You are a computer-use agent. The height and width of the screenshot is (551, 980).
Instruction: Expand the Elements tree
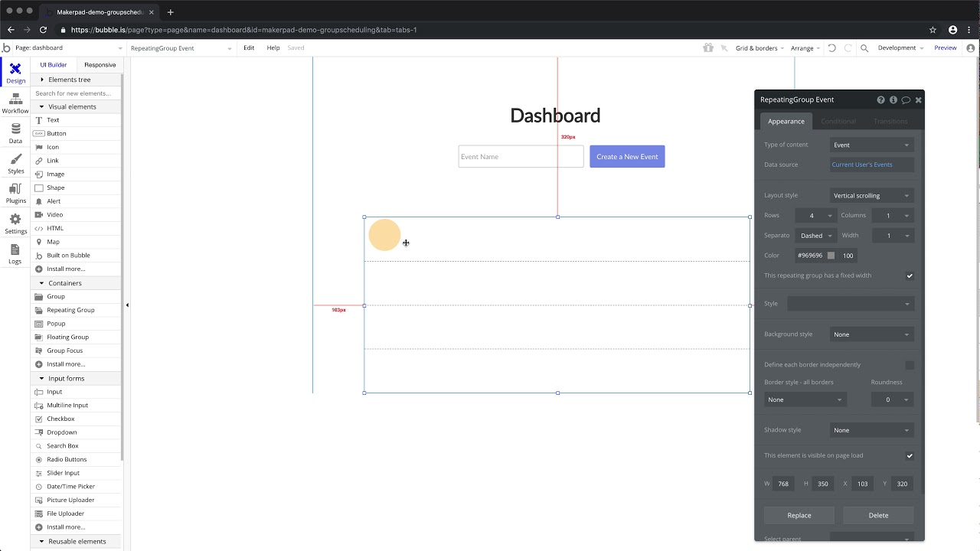click(x=76, y=80)
